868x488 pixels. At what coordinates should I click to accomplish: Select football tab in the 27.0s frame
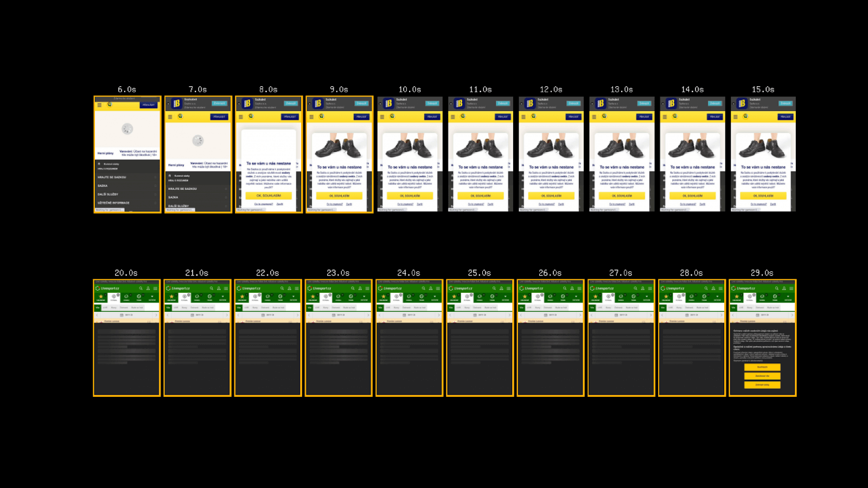608,297
